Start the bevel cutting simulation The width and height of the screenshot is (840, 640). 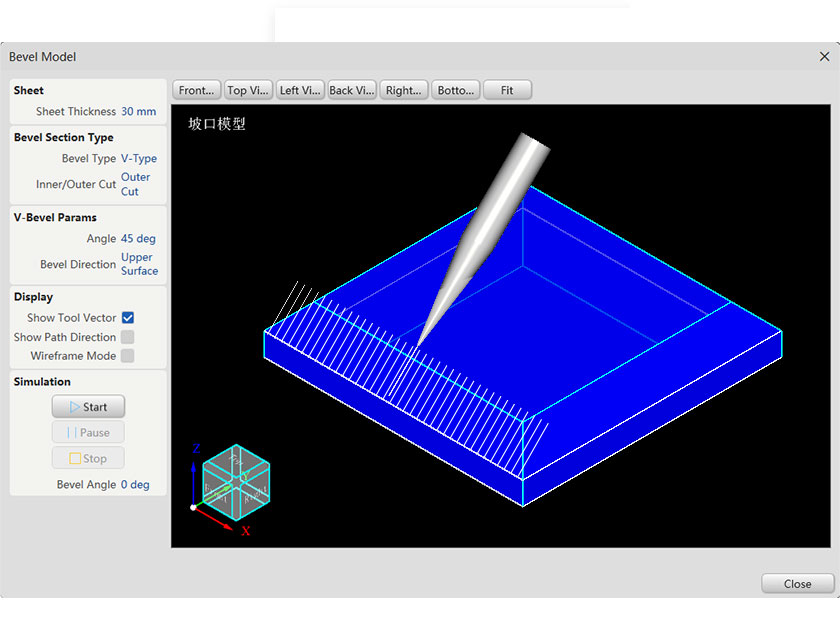click(88, 406)
